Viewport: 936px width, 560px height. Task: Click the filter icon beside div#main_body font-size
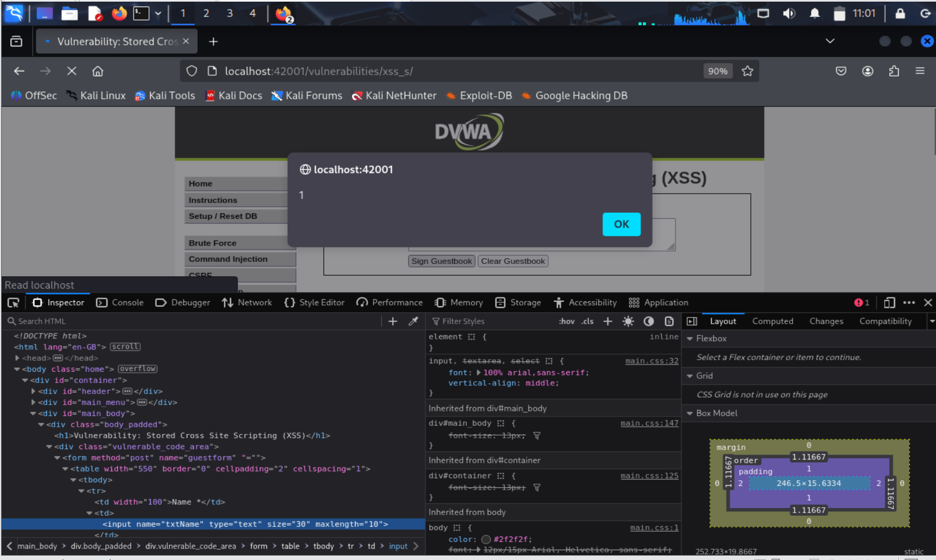[537, 436]
